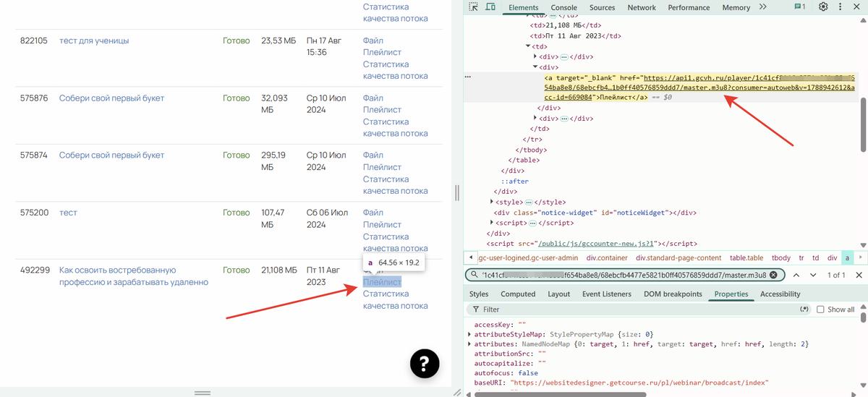Screen dimensions: 868x397
Task: Click ellipsis on the last collapsed div node
Action: pyautogui.click(x=563, y=119)
